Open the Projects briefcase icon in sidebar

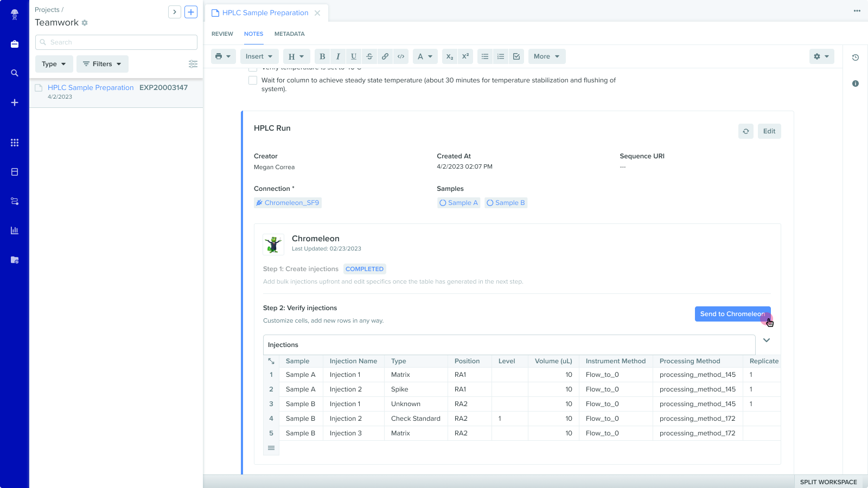click(x=15, y=44)
